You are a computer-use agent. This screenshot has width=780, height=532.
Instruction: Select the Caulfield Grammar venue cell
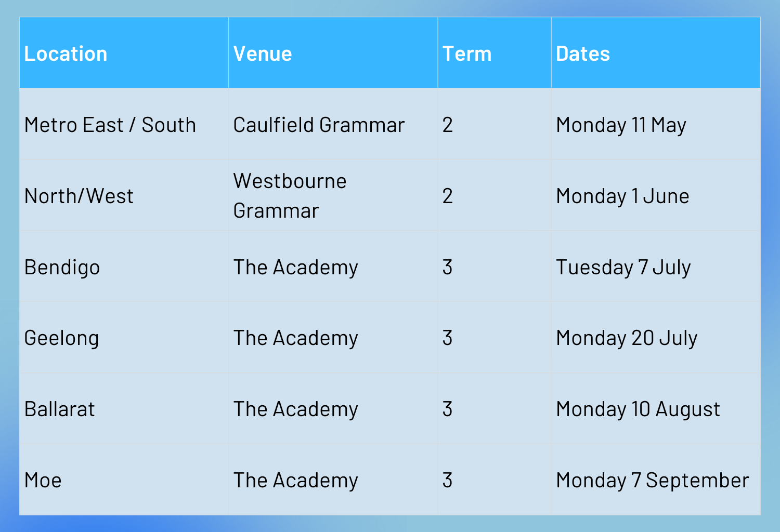point(319,125)
